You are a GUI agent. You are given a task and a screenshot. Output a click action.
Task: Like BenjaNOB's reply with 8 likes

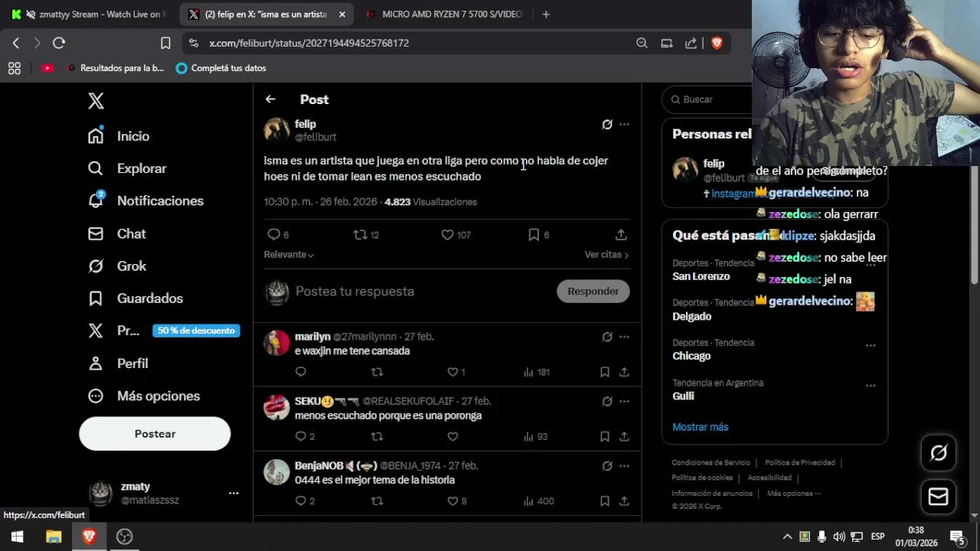click(x=456, y=501)
